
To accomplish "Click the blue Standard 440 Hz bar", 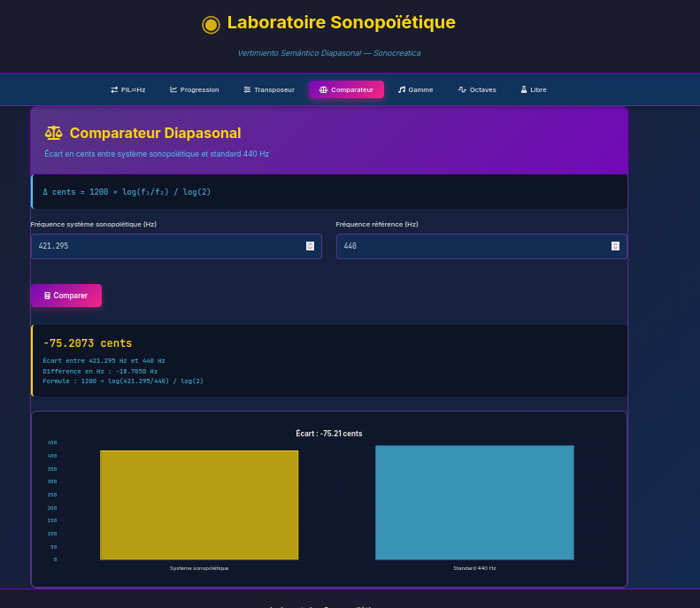I will click(474, 502).
